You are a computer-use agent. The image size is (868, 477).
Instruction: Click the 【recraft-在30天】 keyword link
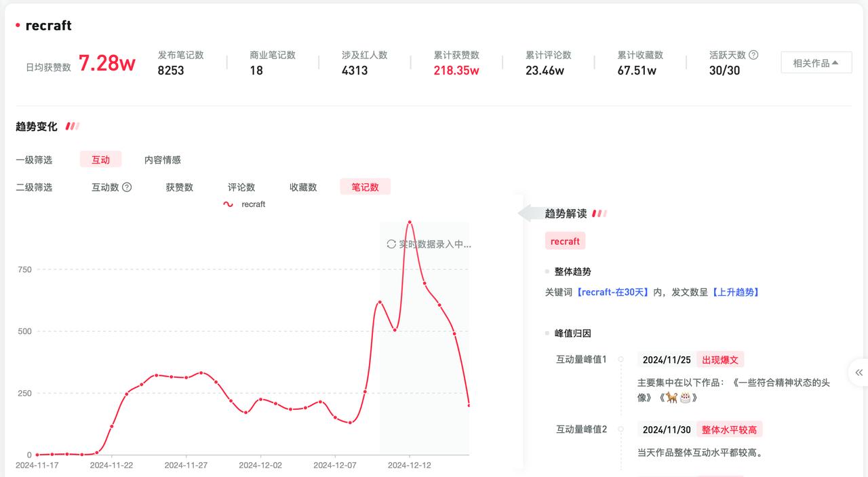pos(614,292)
